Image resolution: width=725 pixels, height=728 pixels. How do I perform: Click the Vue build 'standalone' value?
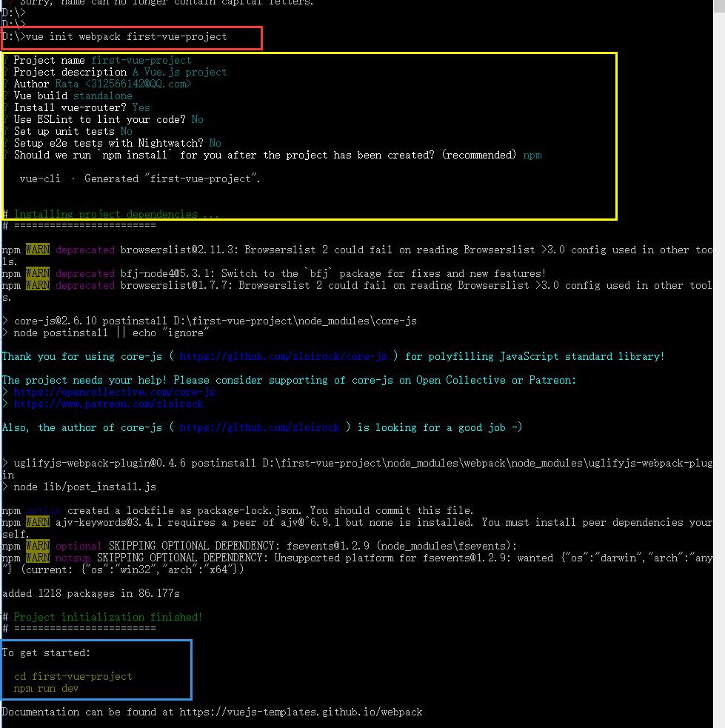pyautogui.click(x=102, y=96)
